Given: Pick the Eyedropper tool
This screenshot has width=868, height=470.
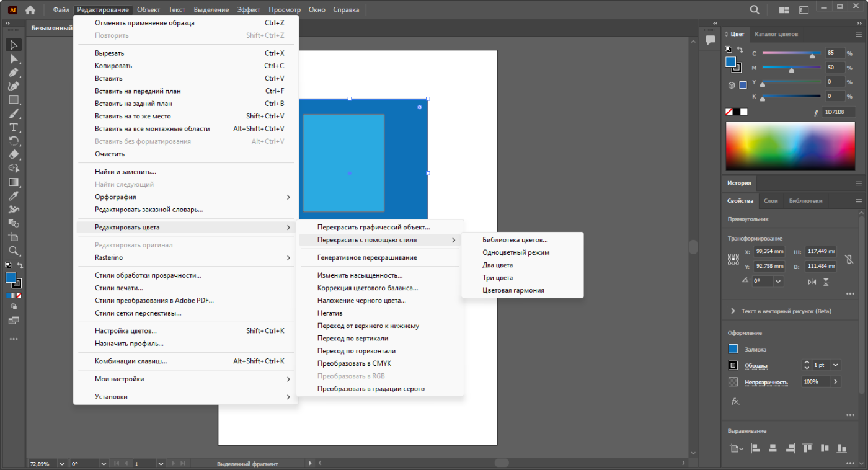Looking at the screenshot, I should point(14,196).
